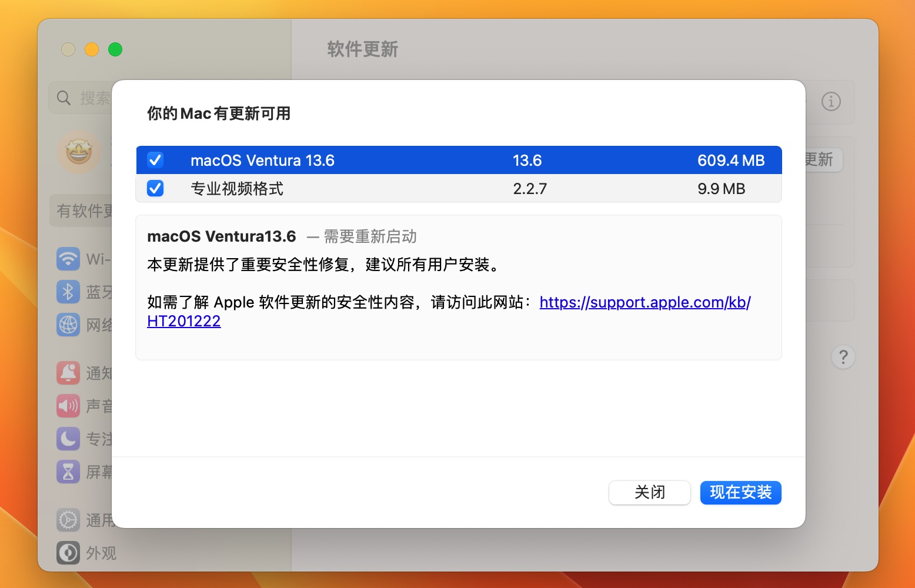
Task: Open the Focus moon icon
Action: click(68, 439)
